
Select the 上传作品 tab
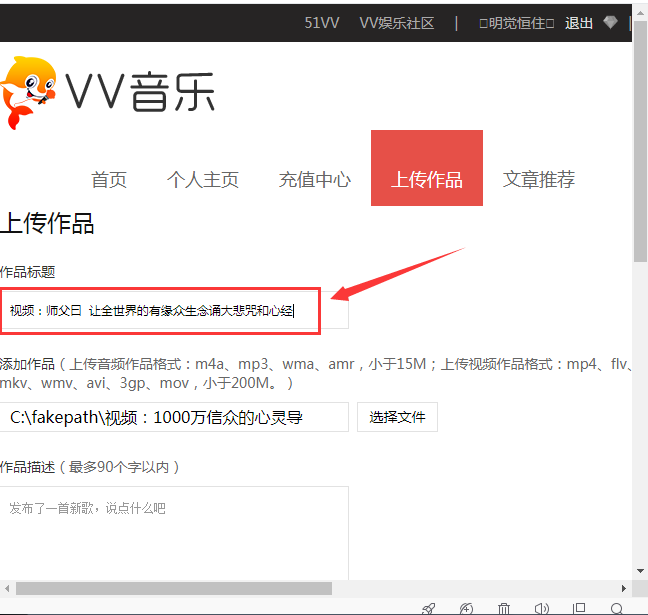[427, 168]
